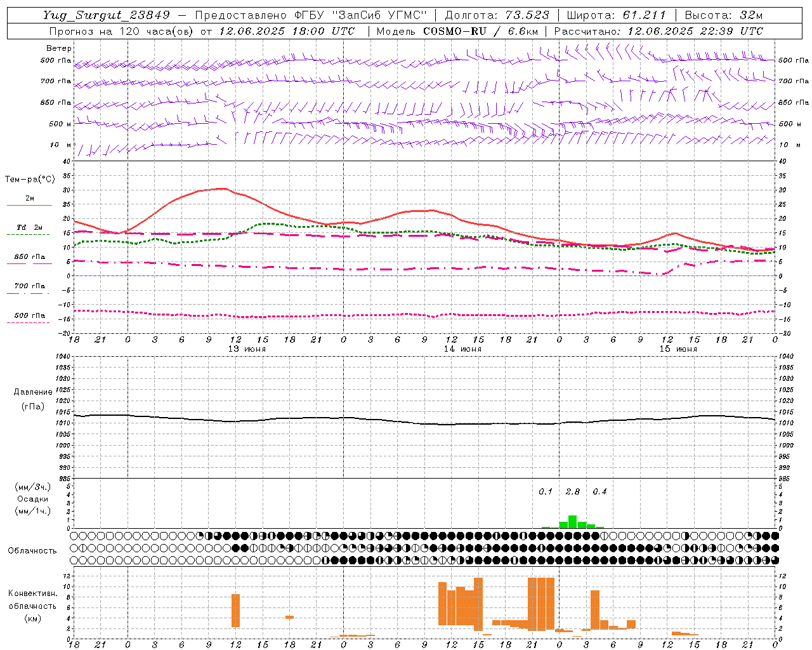Select the Облачность cloud cover label
This screenshot has height=650, width=812.
point(32,550)
